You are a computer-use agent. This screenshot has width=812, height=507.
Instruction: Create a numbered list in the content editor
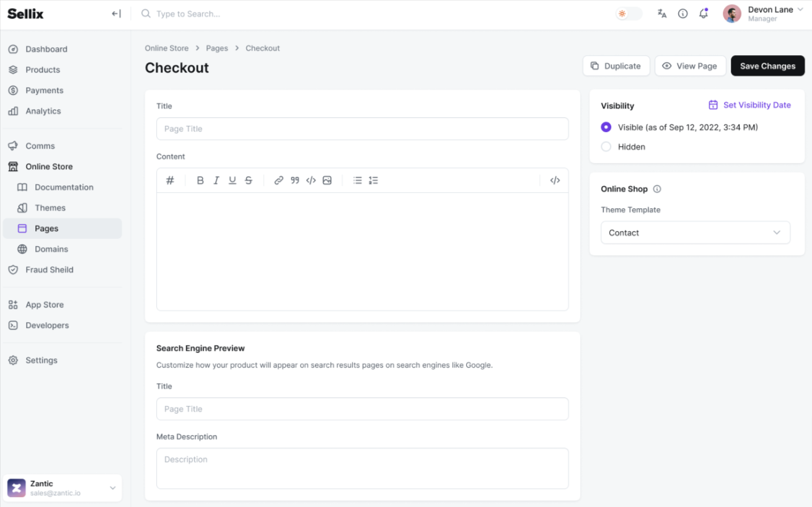pos(373,180)
